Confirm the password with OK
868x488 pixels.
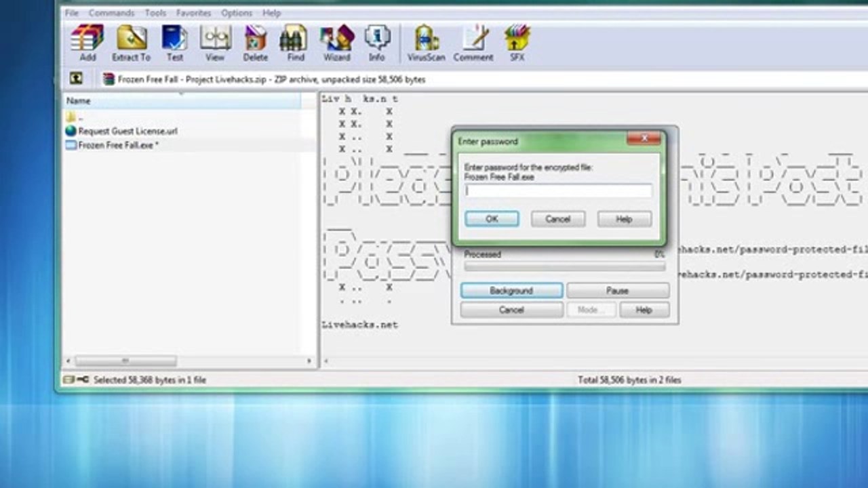click(492, 219)
